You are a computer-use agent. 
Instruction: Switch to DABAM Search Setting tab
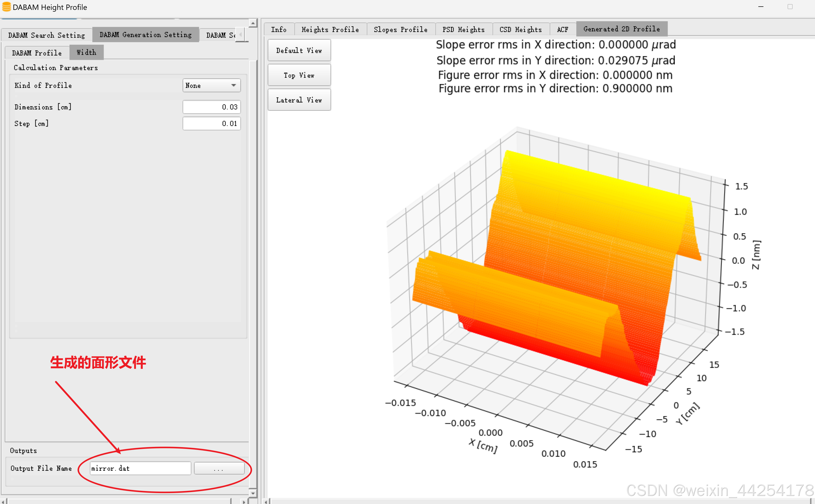[x=46, y=35]
